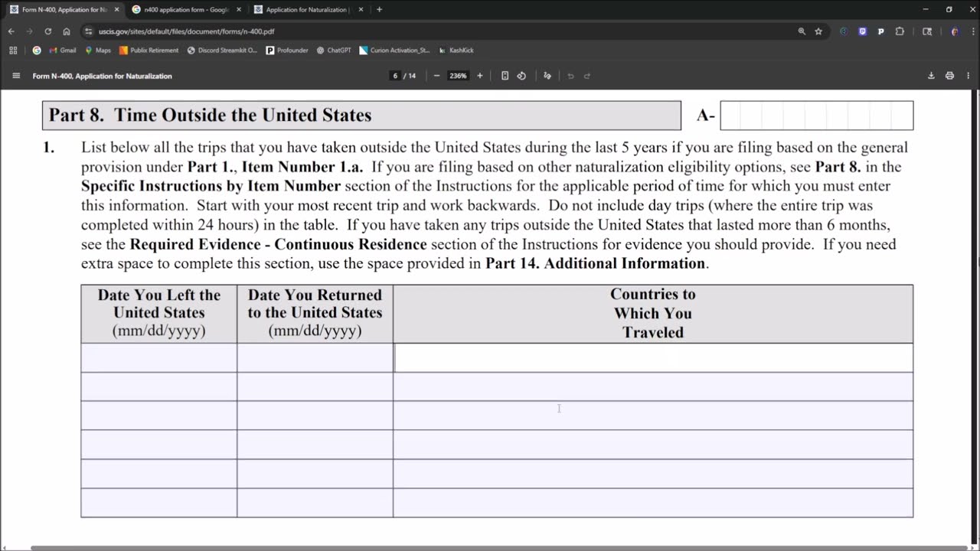
Task: Activate the PDF draw annotation tool
Action: (547, 76)
